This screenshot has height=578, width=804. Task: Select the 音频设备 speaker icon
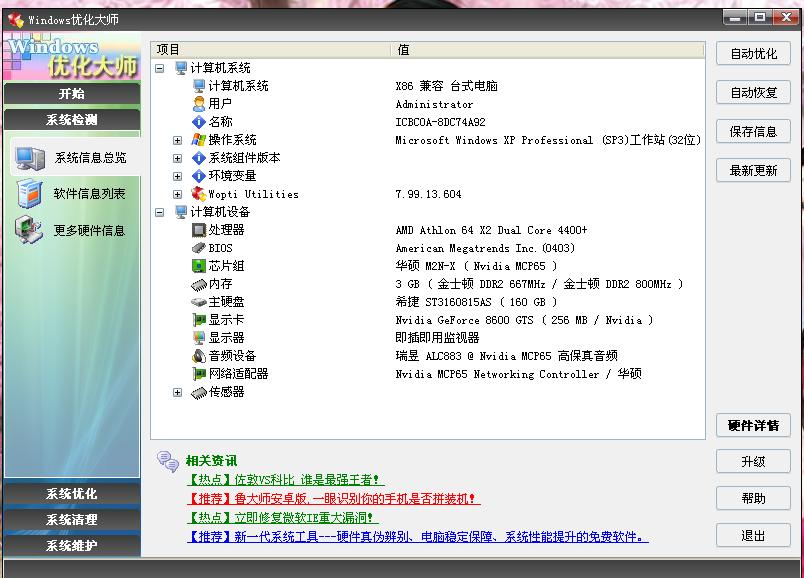(199, 356)
